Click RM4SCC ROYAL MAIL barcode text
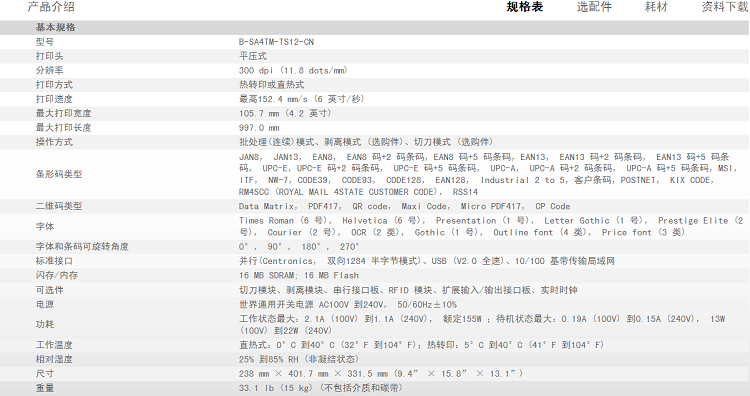This screenshot has width=750, height=396. (358, 192)
